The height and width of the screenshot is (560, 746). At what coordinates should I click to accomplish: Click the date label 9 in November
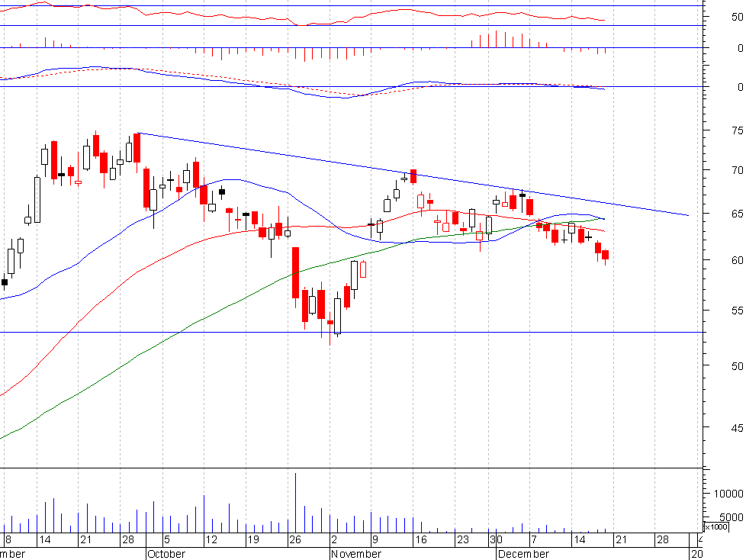[375, 539]
